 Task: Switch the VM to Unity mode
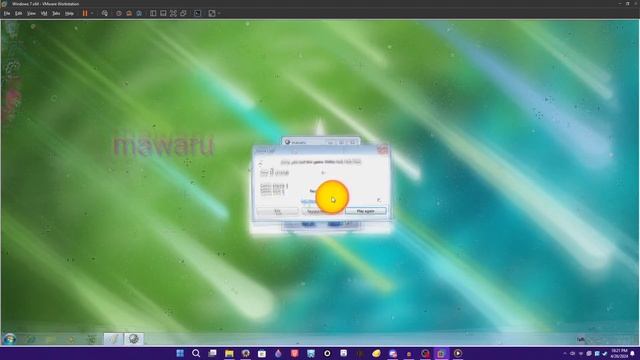point(184,13)
